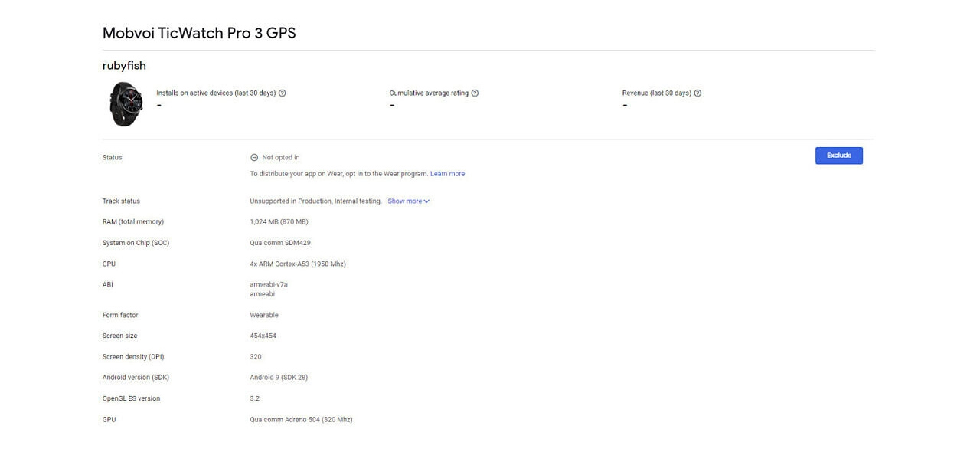Click the Qualcomm Adreno 504 GPU value
This screenshot has width=980, height=452.
[x=301, y=420]
